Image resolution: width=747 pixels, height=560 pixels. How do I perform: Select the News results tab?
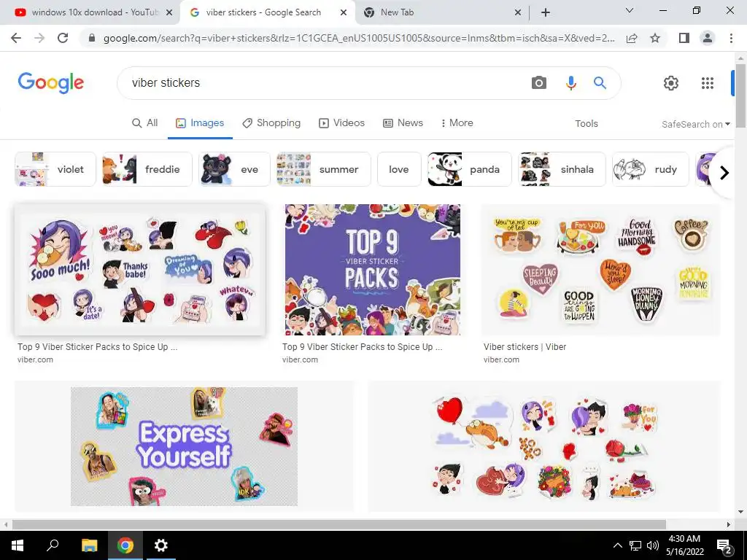403,122
